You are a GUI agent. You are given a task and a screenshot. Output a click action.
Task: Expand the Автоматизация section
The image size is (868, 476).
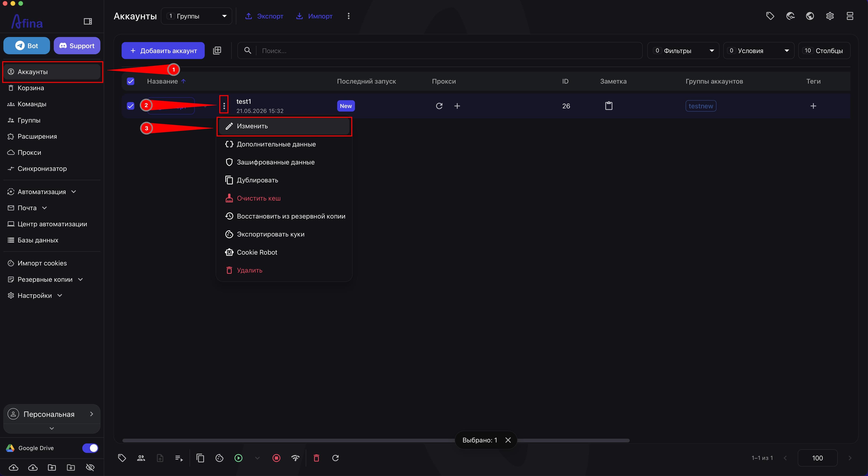[x=42, y=192]
